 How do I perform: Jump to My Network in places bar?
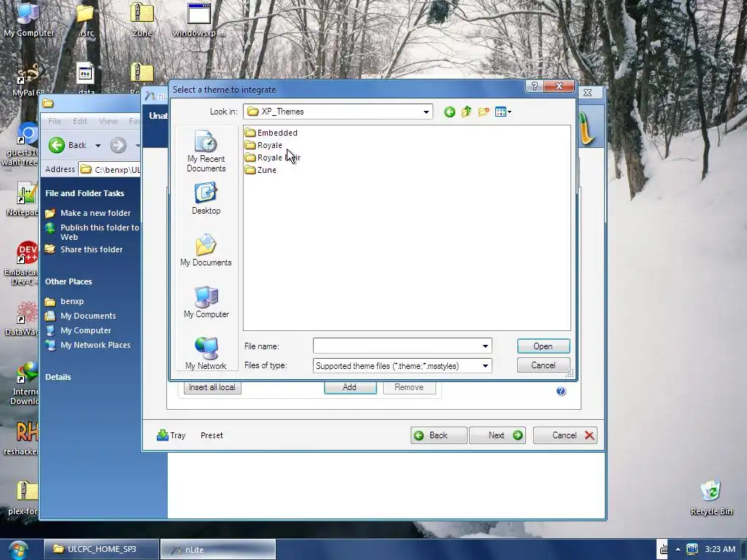[x=206, y=354]
